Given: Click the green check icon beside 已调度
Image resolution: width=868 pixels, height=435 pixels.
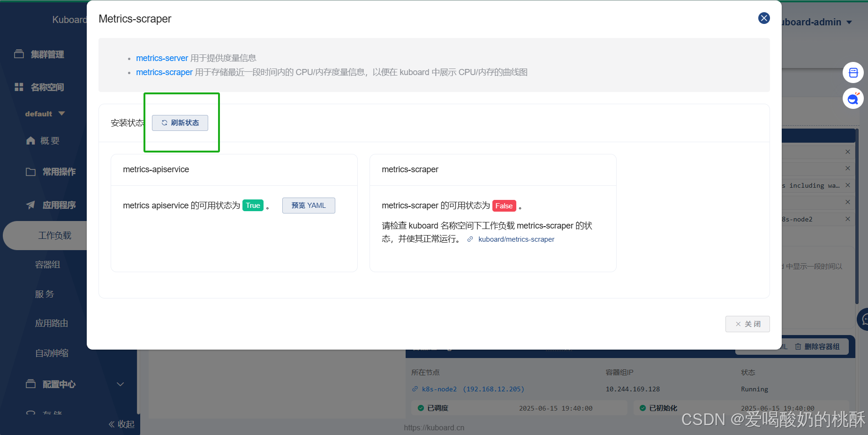Looking at the screenshot, I should point(421,408).
